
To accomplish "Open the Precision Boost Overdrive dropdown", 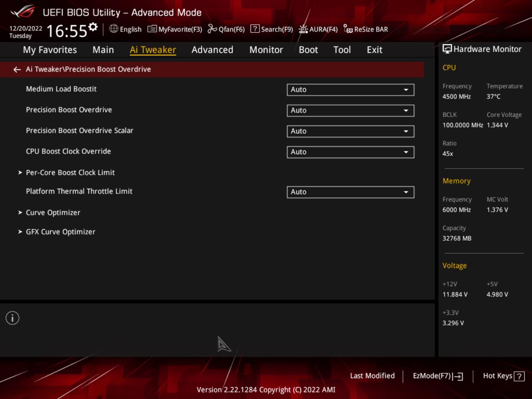I will pyautogui.click(x=350, y=110).
